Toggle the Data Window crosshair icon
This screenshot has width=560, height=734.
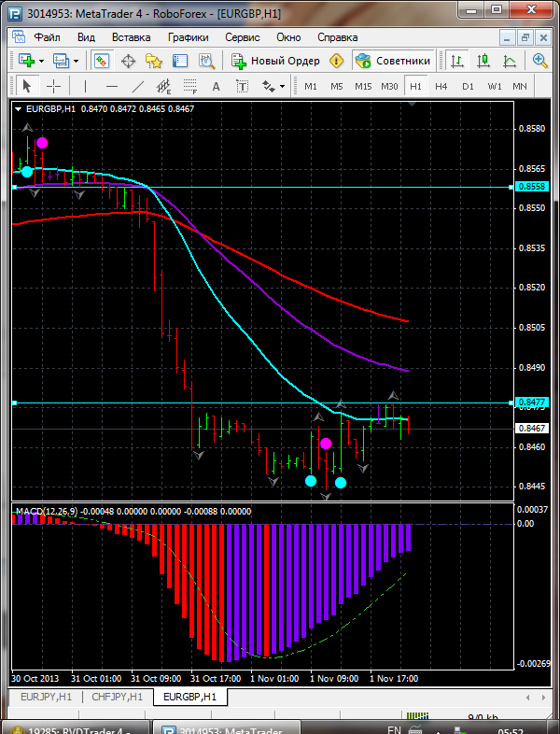coord(128,61)
